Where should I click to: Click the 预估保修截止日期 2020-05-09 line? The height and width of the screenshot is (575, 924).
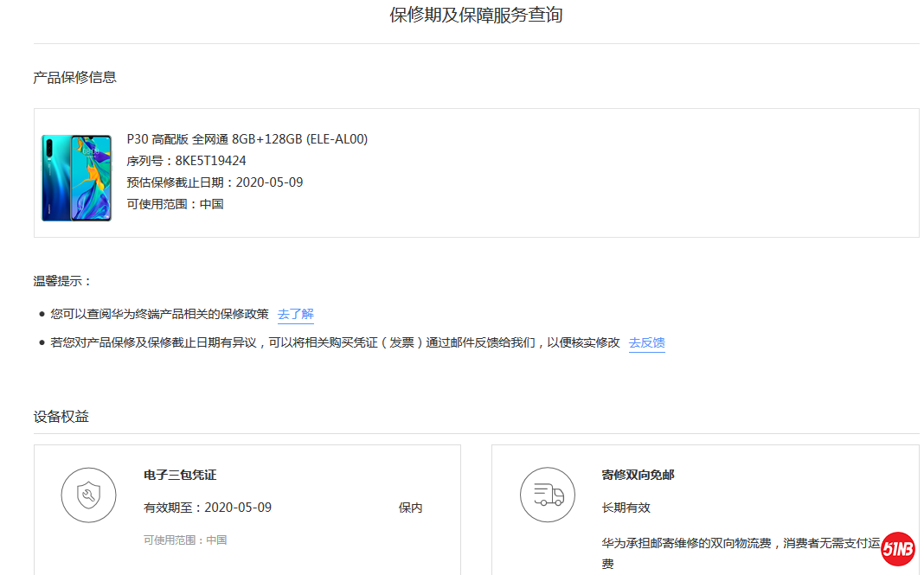215,182
